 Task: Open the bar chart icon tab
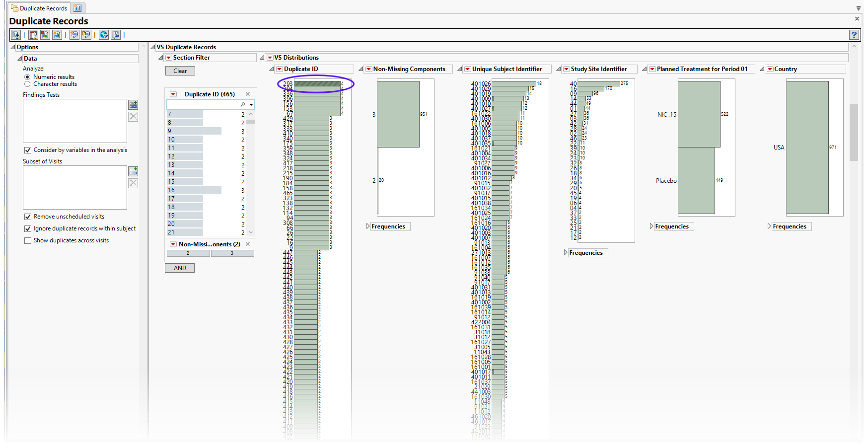(x=77, y=8)
